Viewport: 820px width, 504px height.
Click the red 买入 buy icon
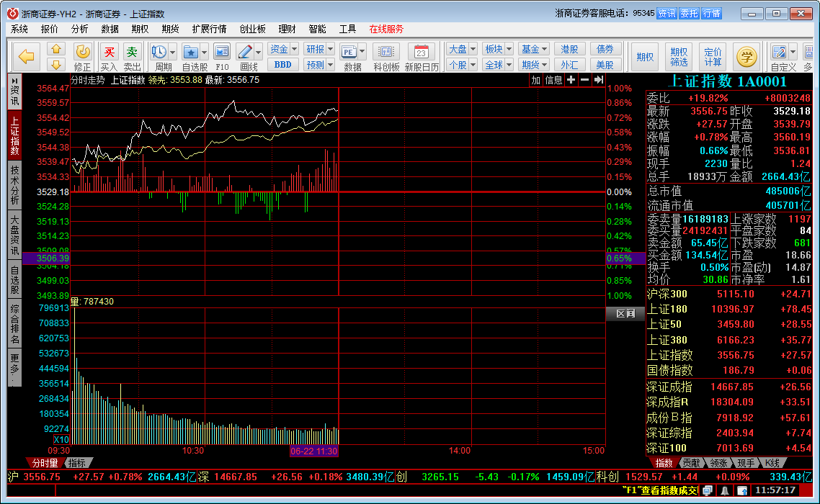click(110, 53)
